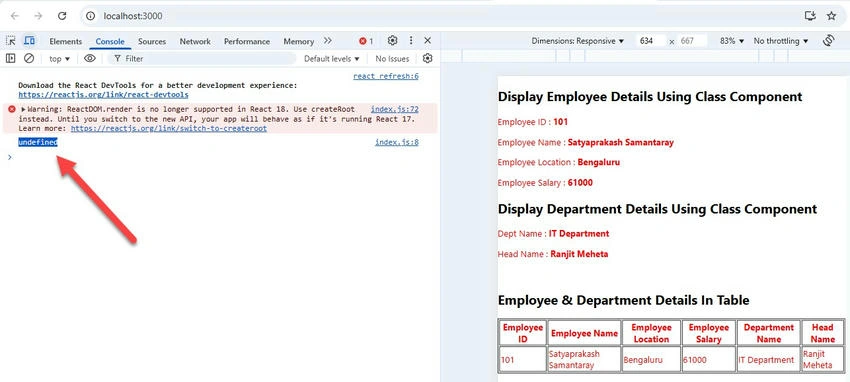Open the react refresh:6 source link

386,76
